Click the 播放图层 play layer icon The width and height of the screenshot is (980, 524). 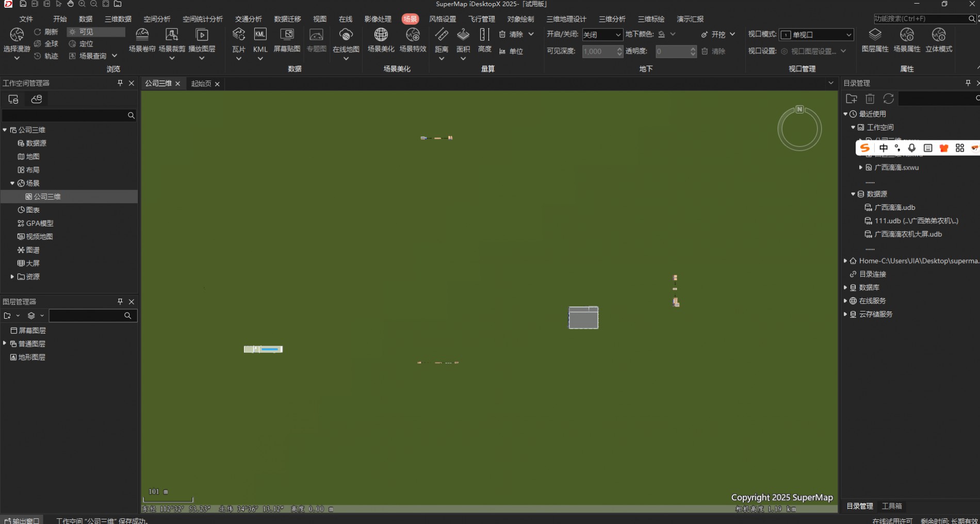coord(202,35)
